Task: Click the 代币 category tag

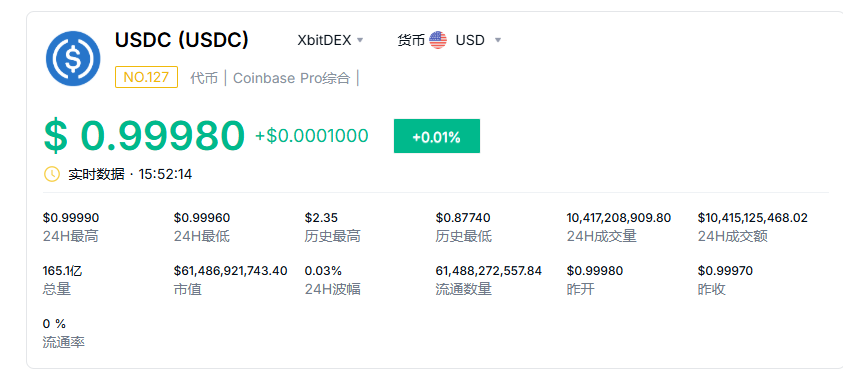Action: (x=204, y=78)
